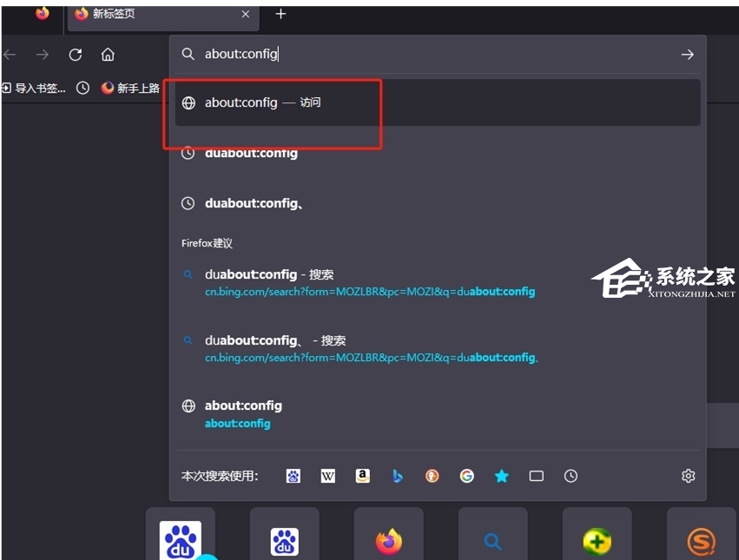Open a new tab with plus button
Image resolution: width=739 pixels, height=560 pixels.
coord(280,14)
